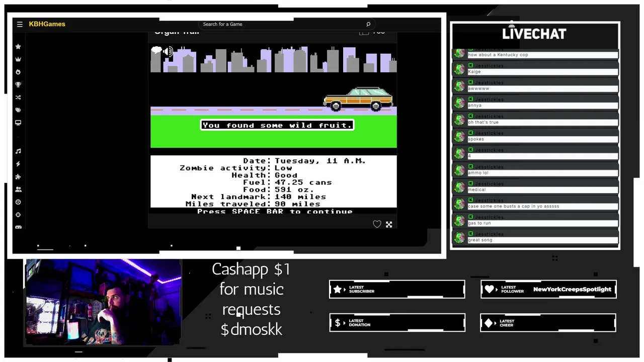Click the Latest Donation dollar icon

coord(338,323)
